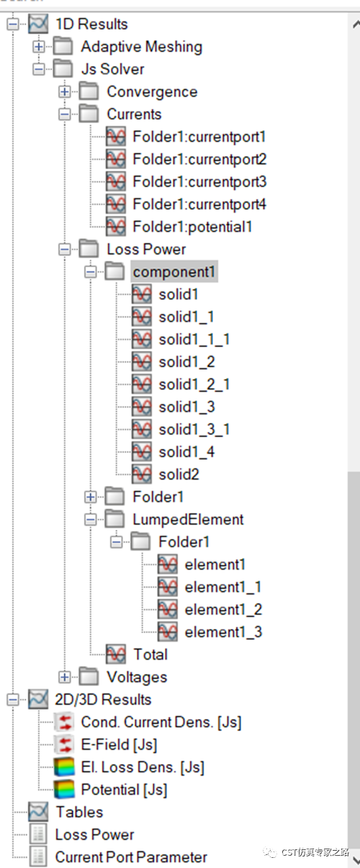Collapse the component1 folder node
This screenshot has height=868, width=360.
coord(91,272)
